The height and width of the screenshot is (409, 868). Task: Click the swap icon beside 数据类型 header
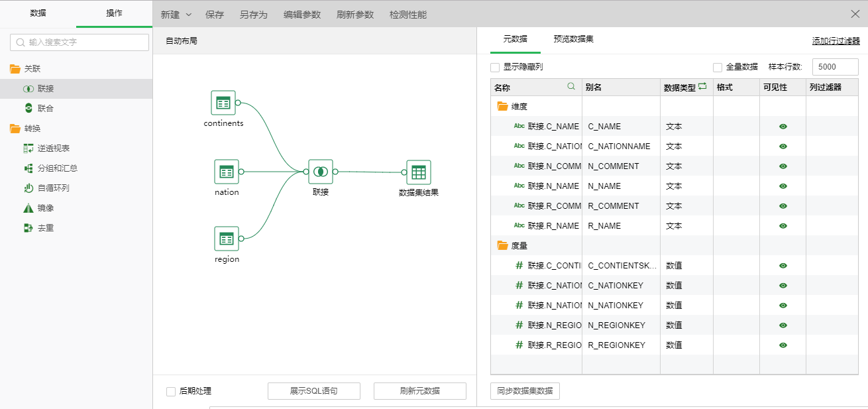tap(702, 87)
